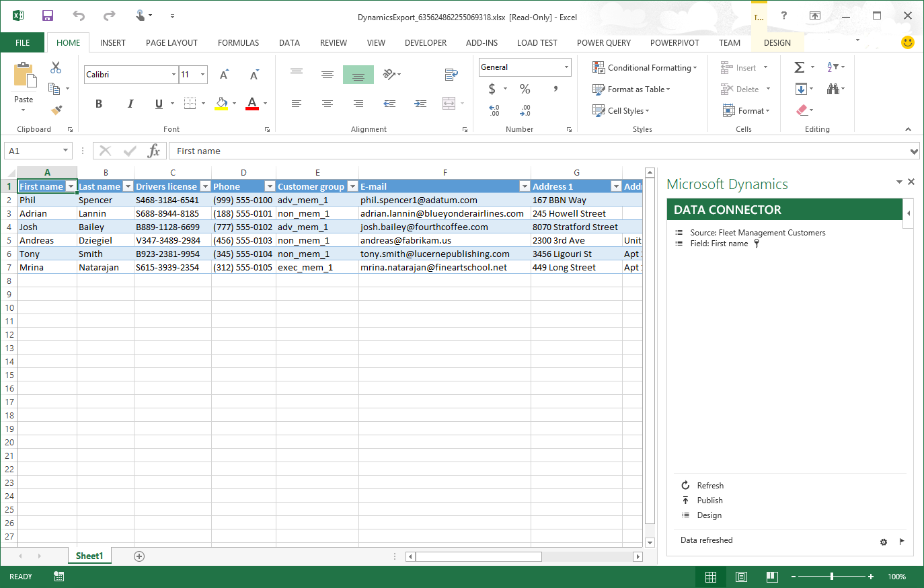The height and width of the screenshot is (588, 924).
Task: Toggle Underline formatting
Action: pos(159,104)
